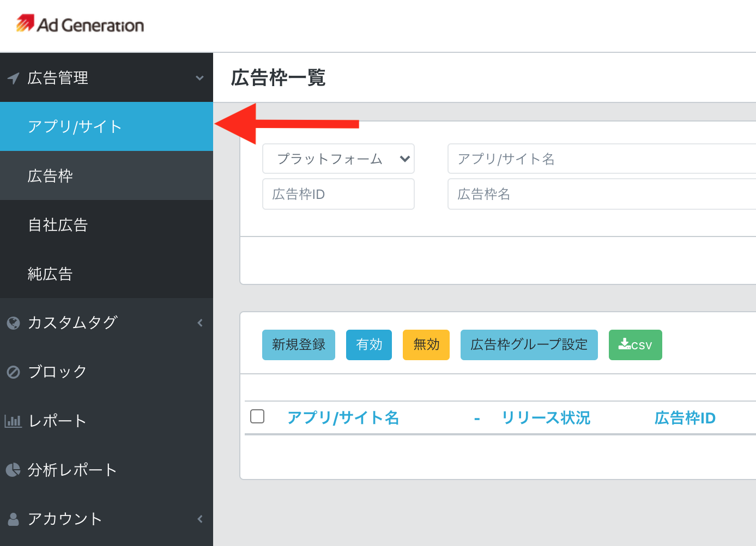
Task: Open 純広告 from the sidebar menu
Action: click(x=50, y=274)
